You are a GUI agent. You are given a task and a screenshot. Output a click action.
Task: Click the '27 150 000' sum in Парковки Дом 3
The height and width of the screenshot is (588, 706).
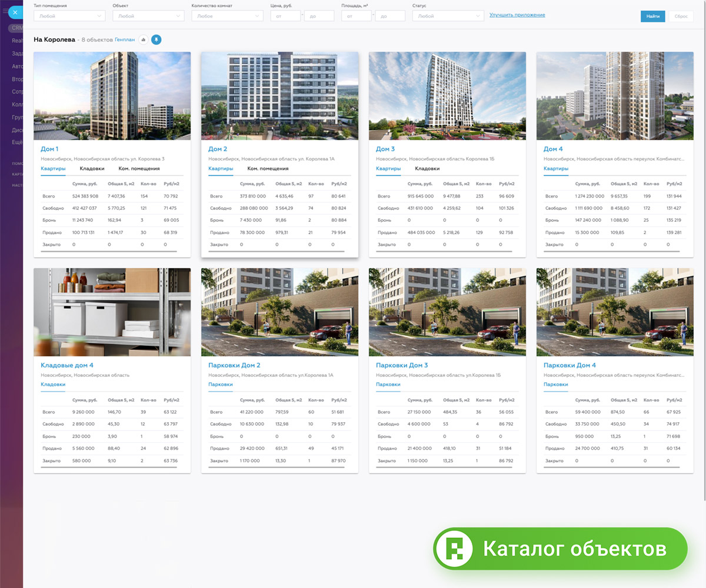[419, 412]
